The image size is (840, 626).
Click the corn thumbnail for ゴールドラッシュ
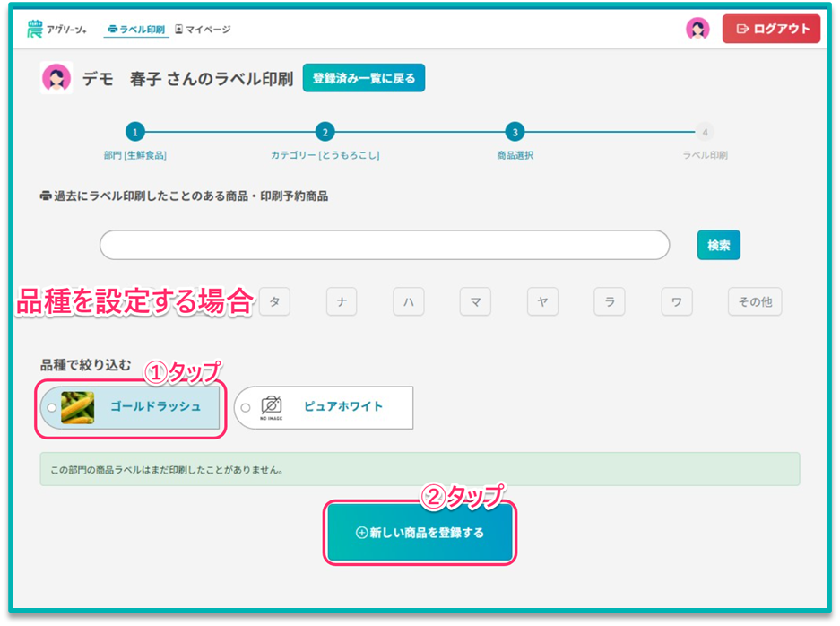click(77, 407)
